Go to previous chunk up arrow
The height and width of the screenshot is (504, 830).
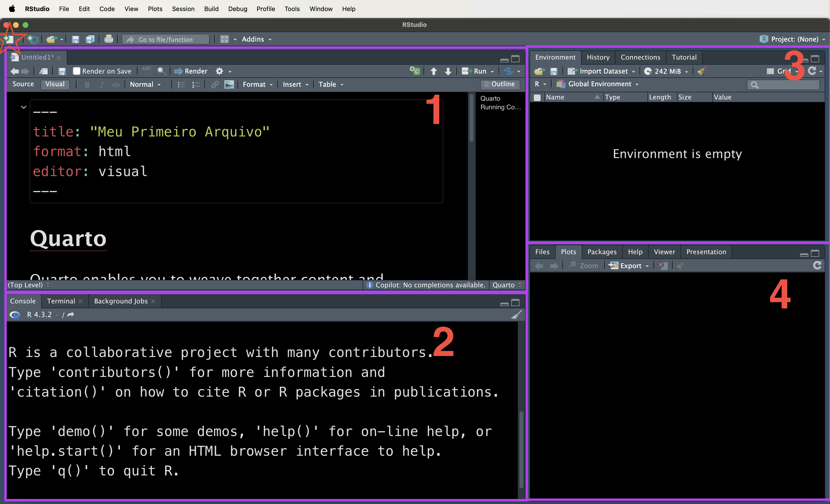click(434, 71)
